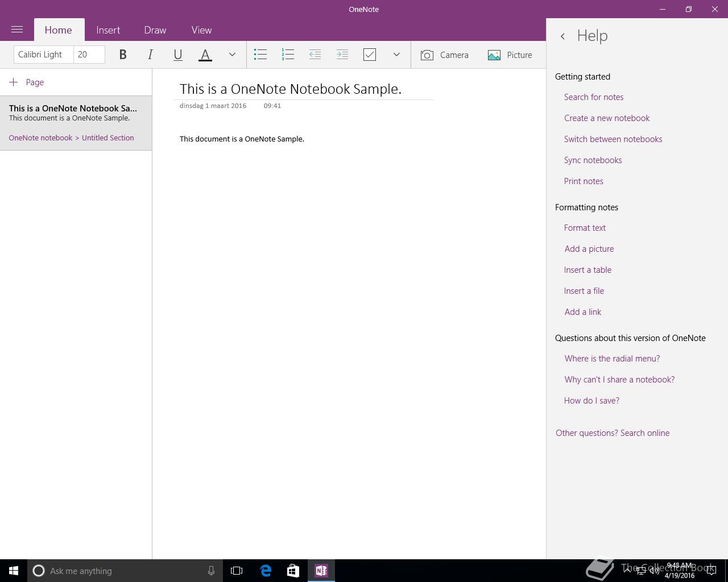Open the Windows Store from taskbar

click(293, 571)
